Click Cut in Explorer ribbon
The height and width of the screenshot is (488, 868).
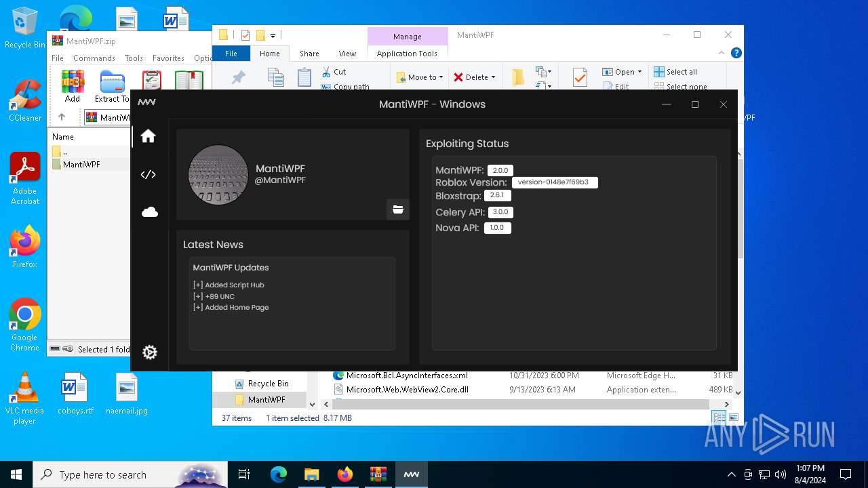[334, 71]
